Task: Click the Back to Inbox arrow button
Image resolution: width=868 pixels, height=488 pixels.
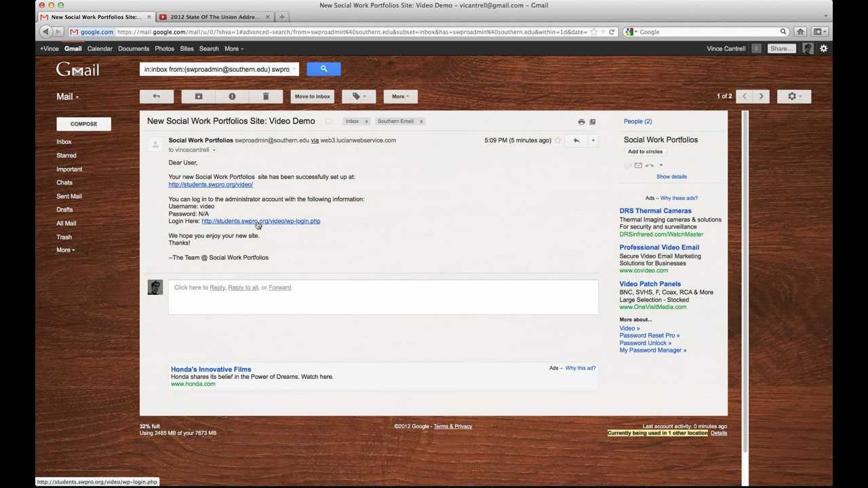Action: point(156,96)
